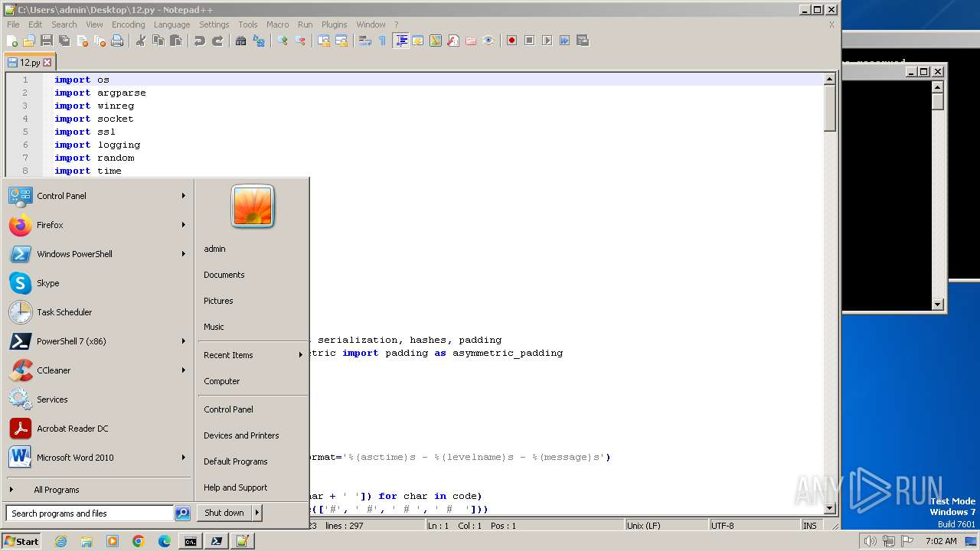Click the Stop recording macro icon

[x=530, y=41]
